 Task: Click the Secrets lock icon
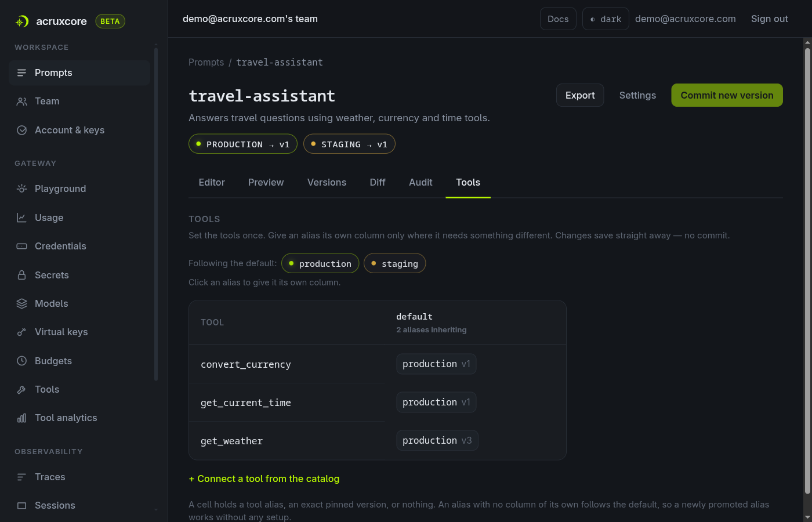[x=21, y=275]
